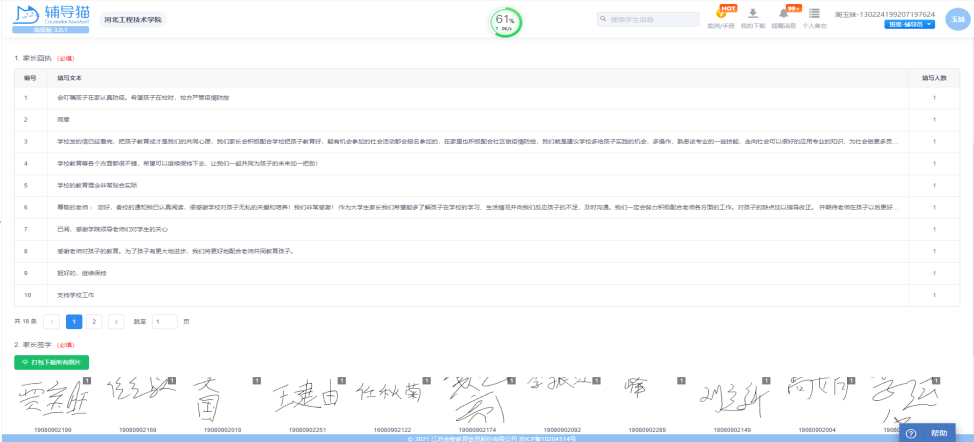Screen dimensions: 974x442
Task: Select row text 同意
Action: pos(63,119)
